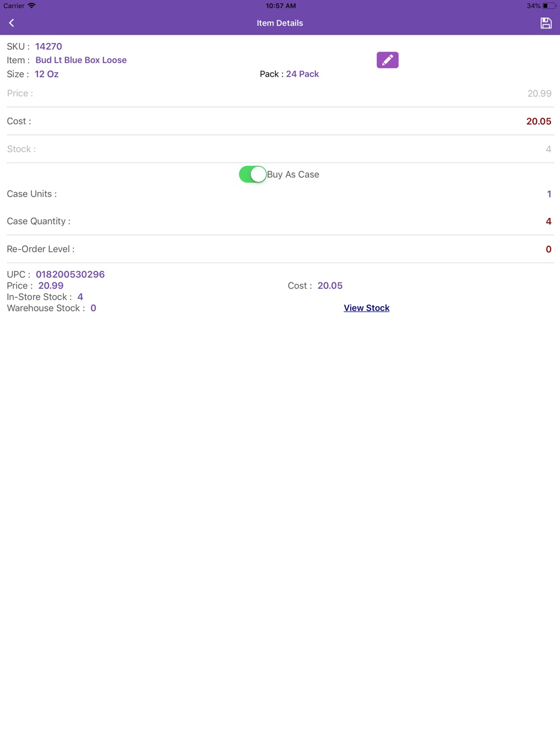Open the View Stock link
The width and height of the screenshot is (560, 747).
pyautogui.click(x=366, y=308)
